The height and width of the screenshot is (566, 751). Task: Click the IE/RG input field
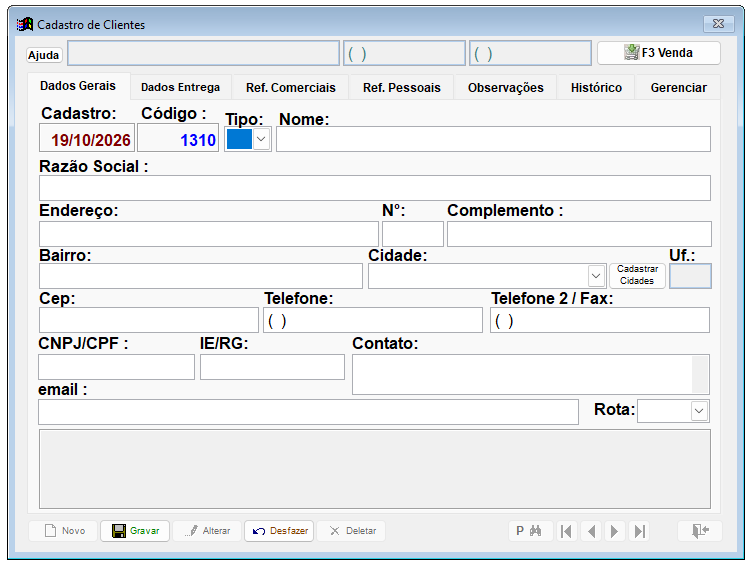pyautogui.click(x=272, y=367)
